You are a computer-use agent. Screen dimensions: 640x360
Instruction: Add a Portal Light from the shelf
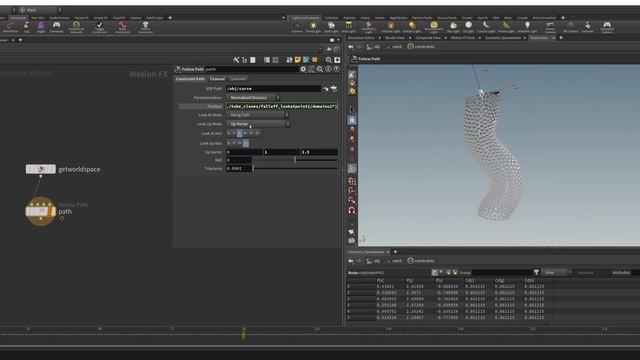(x=506, y=27)
